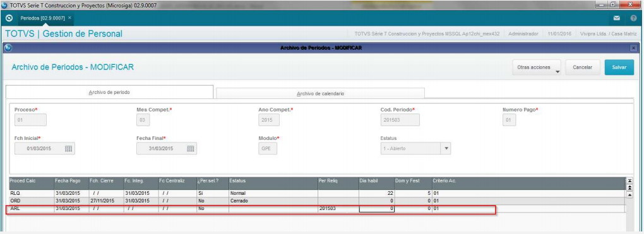This screenshot has width=644, height=234.
Task: Close the Archivo de Periodos dialog
Action: coord(633,48)
